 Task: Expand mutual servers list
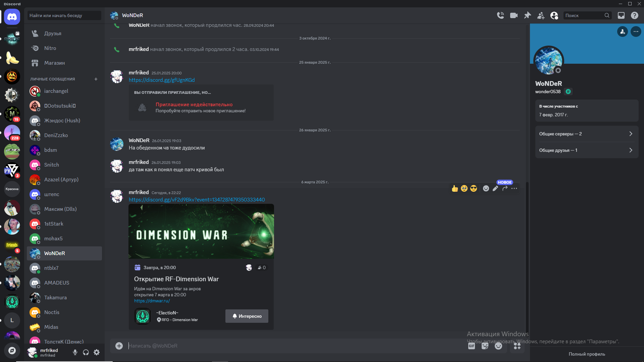(587, 134)
